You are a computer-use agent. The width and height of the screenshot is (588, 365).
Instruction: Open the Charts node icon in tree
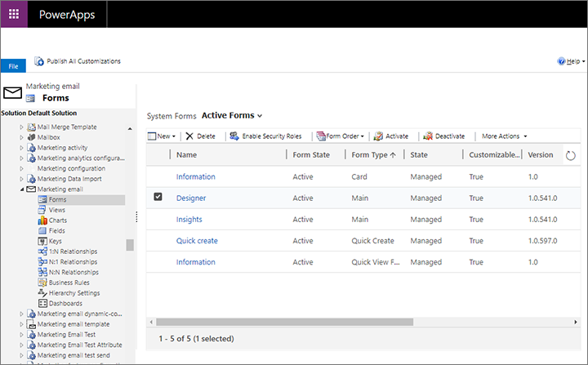click(42, 220)
